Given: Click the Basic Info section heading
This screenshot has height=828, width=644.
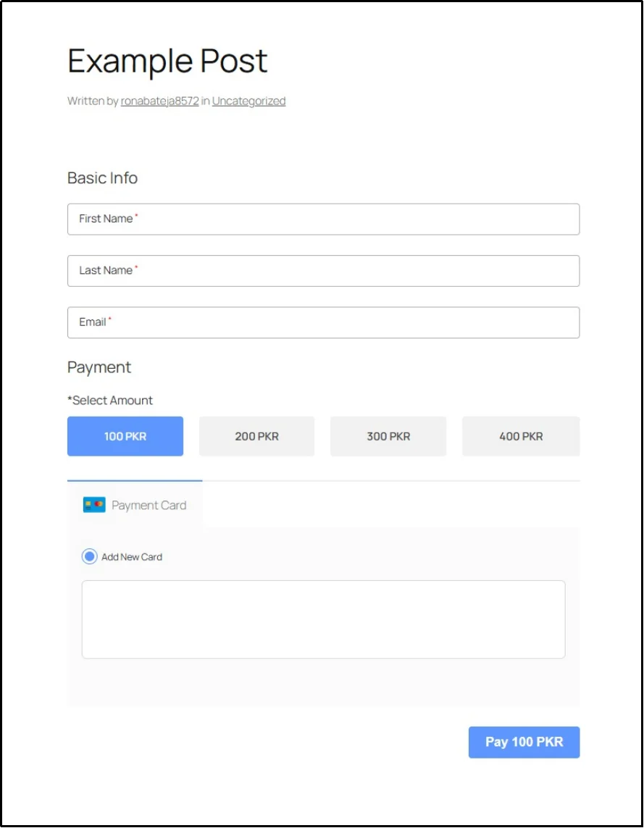Looking at the screenshot, I should pyautogui.click(x=102, y=177).
